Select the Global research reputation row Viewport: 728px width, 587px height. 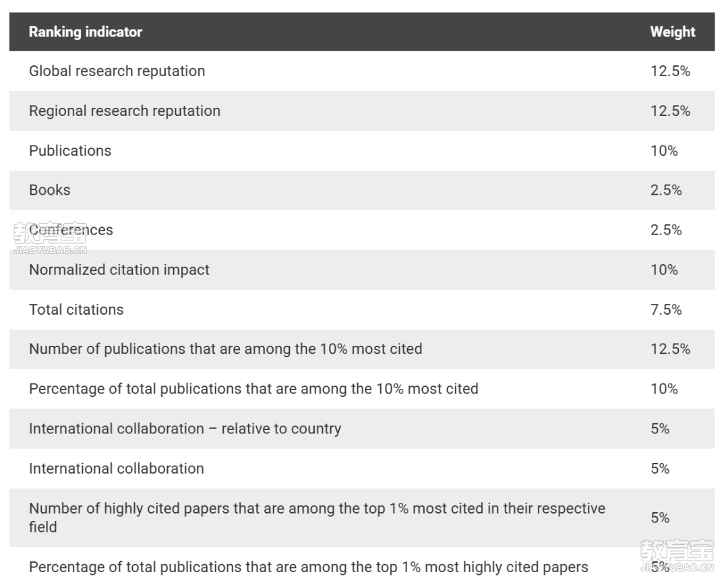point(362,71)
